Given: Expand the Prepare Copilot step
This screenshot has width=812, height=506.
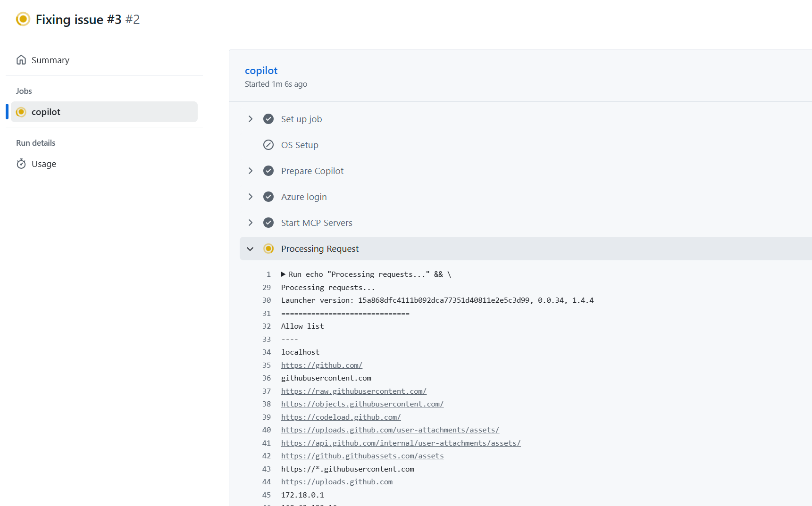Looking at the screenshot, I should [x=251, y=171].
